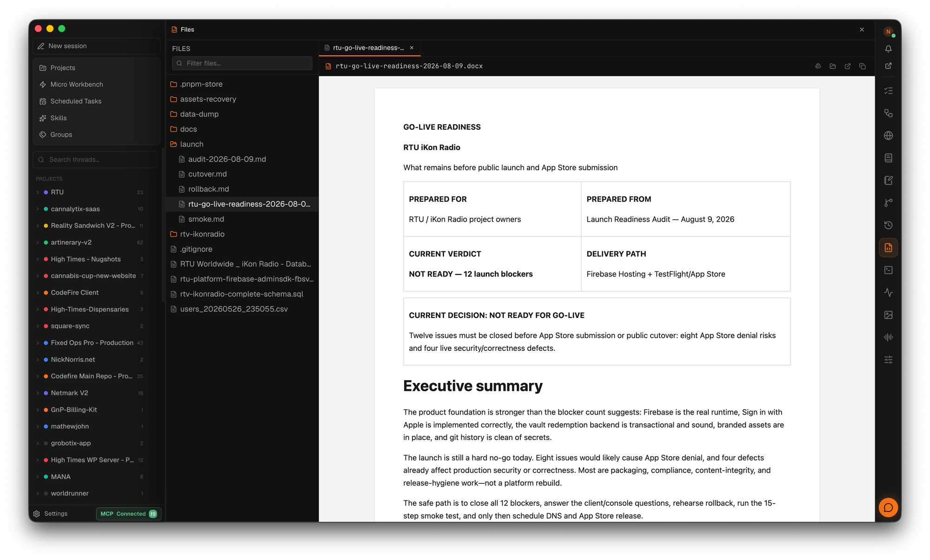Open the notifications bell
The image size is (930, 560).
tap(888, 49)
